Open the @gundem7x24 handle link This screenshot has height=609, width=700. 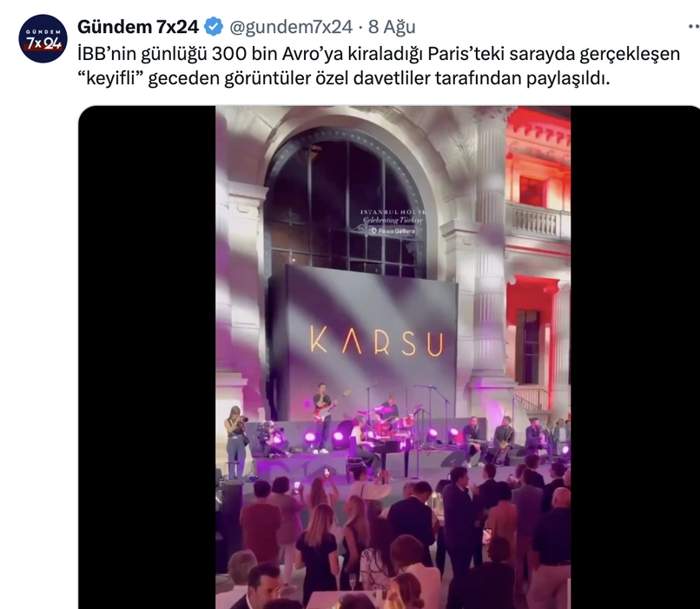[x=291, y=27]
